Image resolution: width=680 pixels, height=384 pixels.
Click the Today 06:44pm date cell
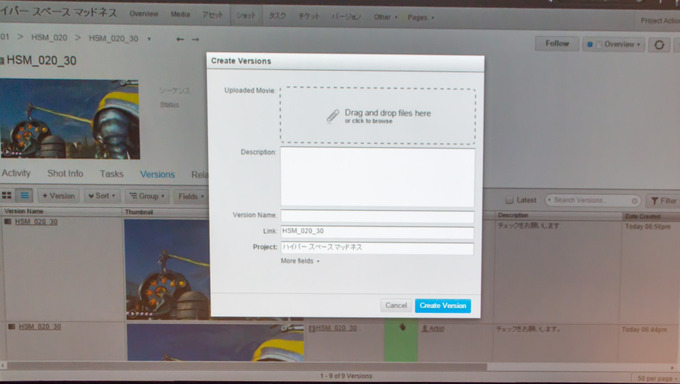(x=644, y=330)
